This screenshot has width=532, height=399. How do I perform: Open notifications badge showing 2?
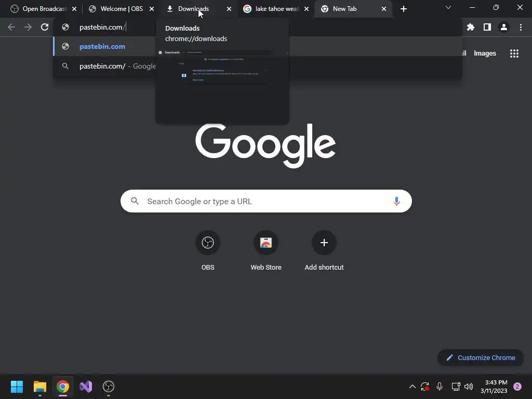[x=517, y=387]
